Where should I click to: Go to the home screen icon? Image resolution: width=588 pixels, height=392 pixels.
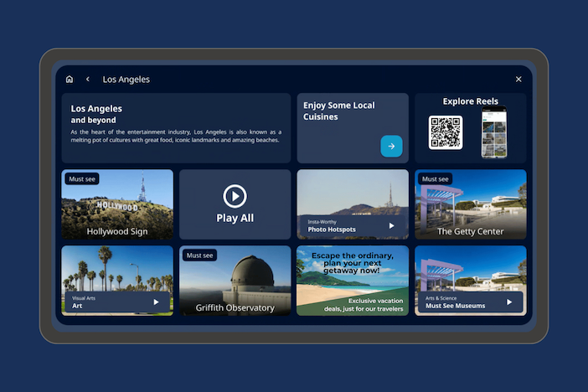pos(70,80)
